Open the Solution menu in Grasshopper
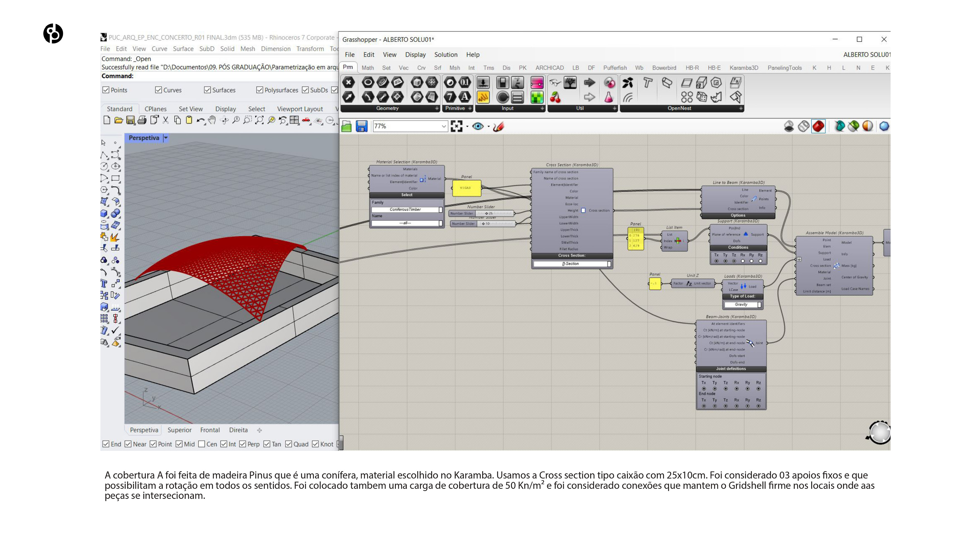Image resolution: width=980 pixels, height=551 pixels. (446, 55)
